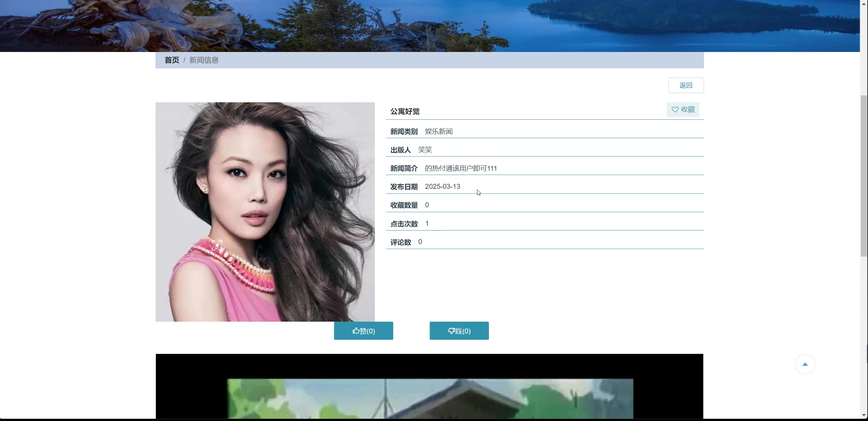Image resolution: width=868 pixels, height=421 pixels.
Task: Click the news summary text 的热付通该用户即可111
Action: click(460, 168)
